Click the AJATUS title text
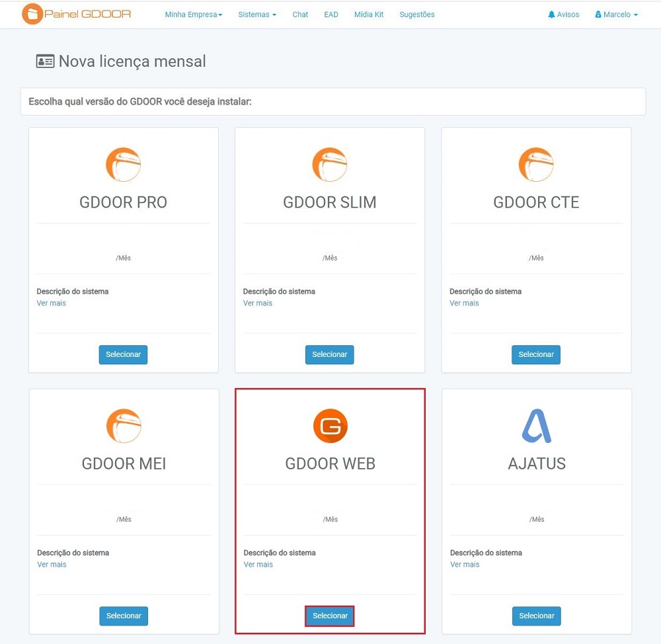 tap(537, 464)
